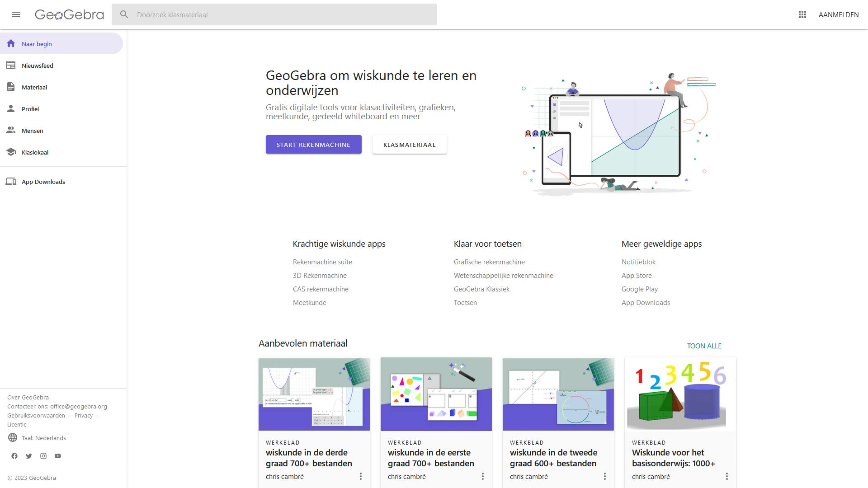Change language via Taal: Nederlands
The height and width of the screenshot is (488, 868).
pos(43,438)
